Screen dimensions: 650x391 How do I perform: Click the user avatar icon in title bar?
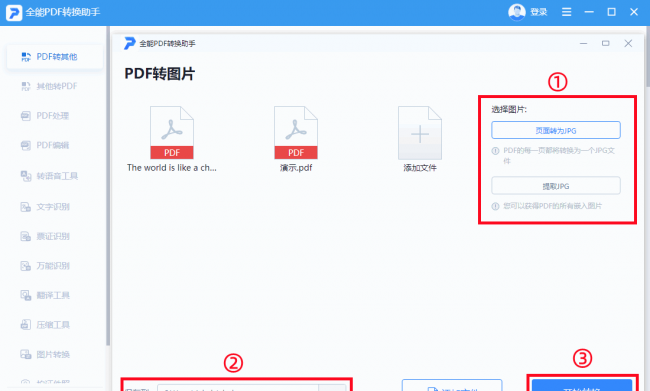point(517,12)
